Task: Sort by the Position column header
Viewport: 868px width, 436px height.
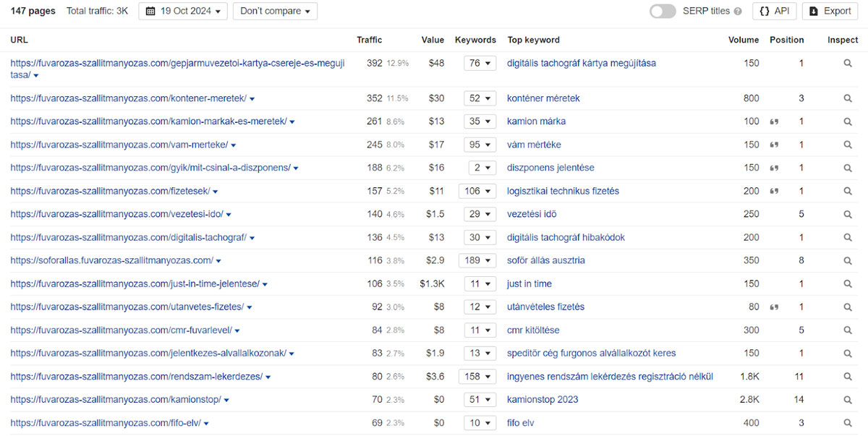Action: tap(786, 40)
